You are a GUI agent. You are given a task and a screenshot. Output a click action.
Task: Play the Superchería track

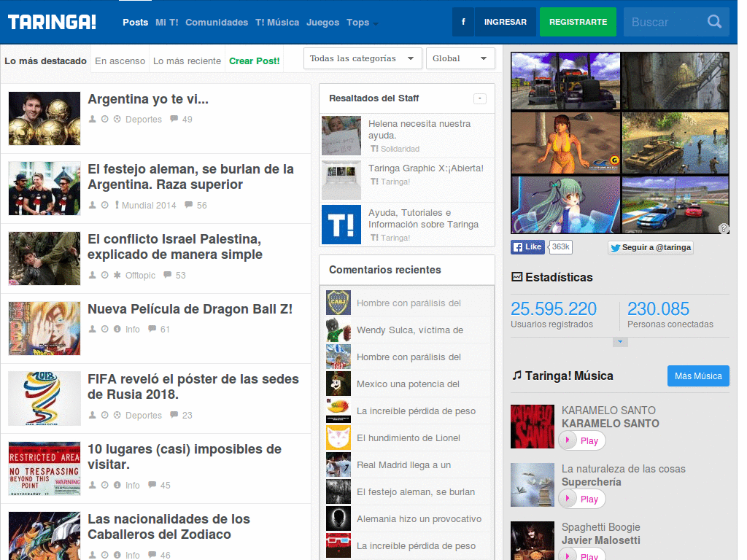click(x=581, y=499)
